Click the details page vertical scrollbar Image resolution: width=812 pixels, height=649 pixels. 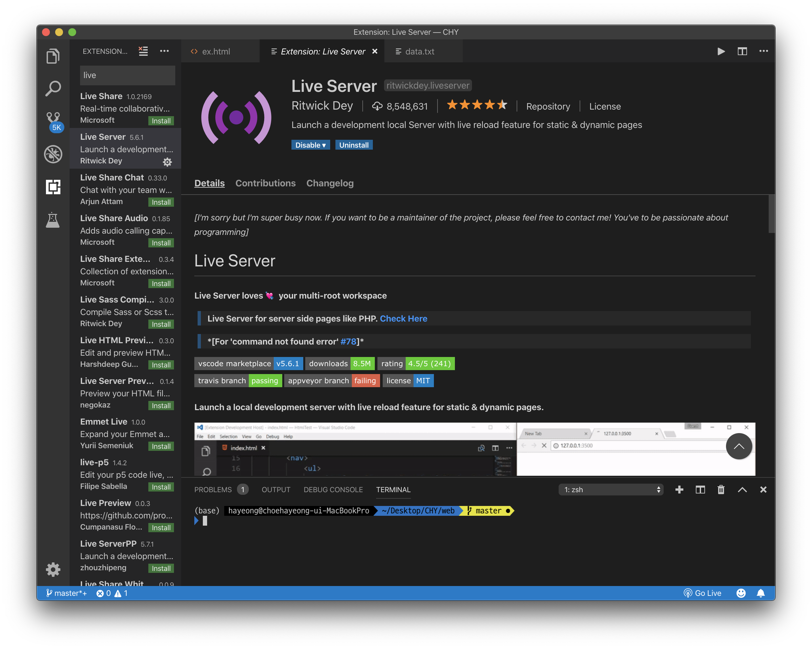[771, 214]
